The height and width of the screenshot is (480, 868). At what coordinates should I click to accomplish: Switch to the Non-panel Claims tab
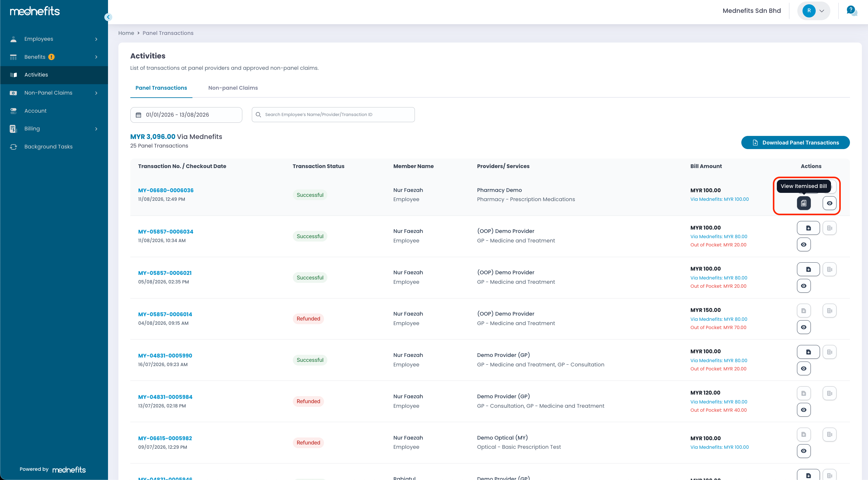click(233, 88)
